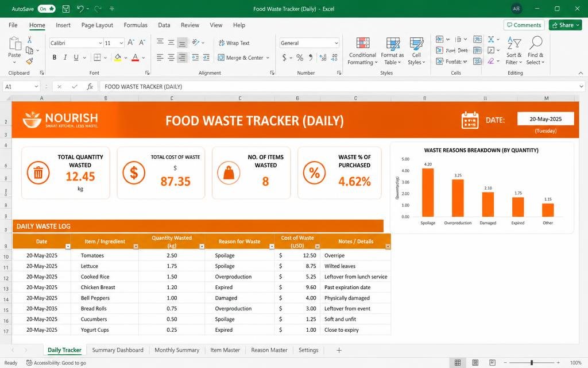Screen dimensions: 588x368
Task: Switch to Page Break Preview in status bar
Action: [x=492, y=362]
